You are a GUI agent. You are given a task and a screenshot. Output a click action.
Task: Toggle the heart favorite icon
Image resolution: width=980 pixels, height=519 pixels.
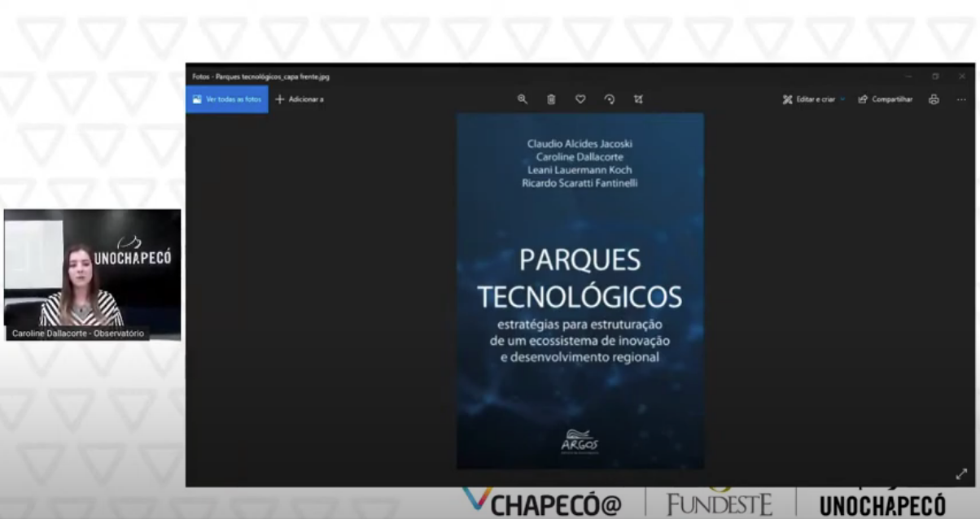[x=580, y=99]
